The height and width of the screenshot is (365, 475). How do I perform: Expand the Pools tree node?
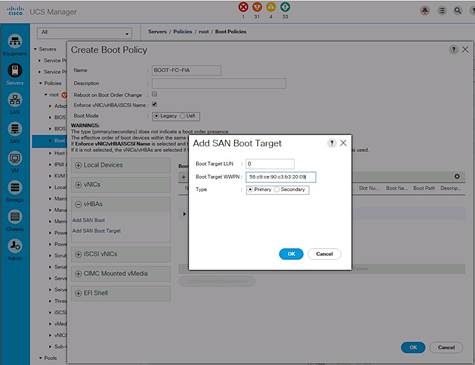[x=41, y=358]
